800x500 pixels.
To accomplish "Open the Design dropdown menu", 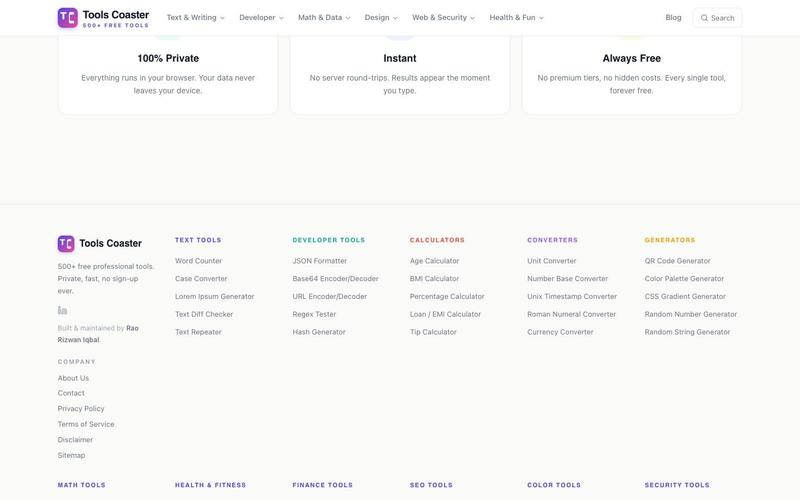I will coord(381,17).
